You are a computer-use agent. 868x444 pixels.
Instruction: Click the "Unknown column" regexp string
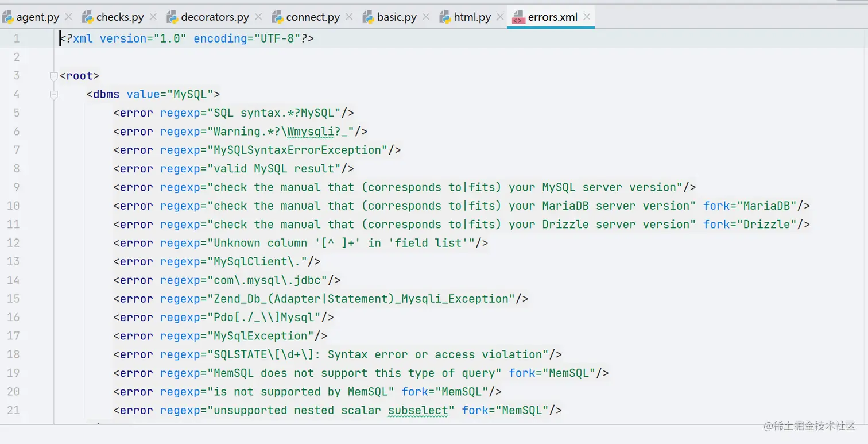[341, 243]
